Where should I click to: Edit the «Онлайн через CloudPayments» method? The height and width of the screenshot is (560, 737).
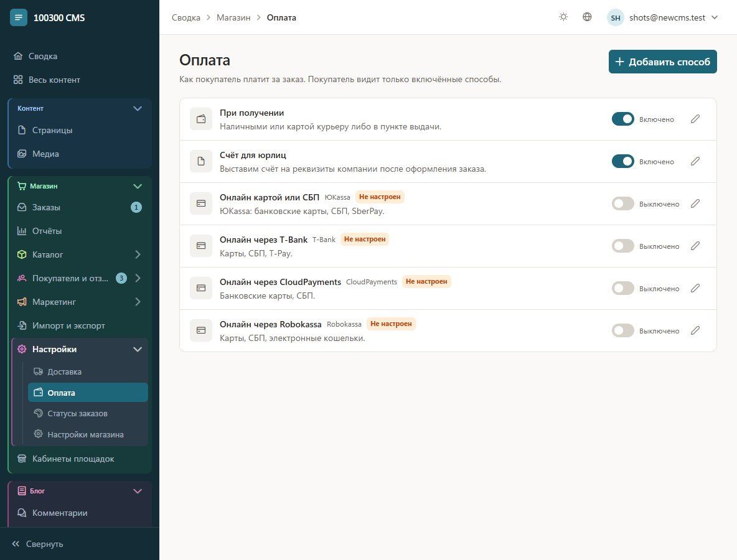pyautogui.click(x=695, y=288)
